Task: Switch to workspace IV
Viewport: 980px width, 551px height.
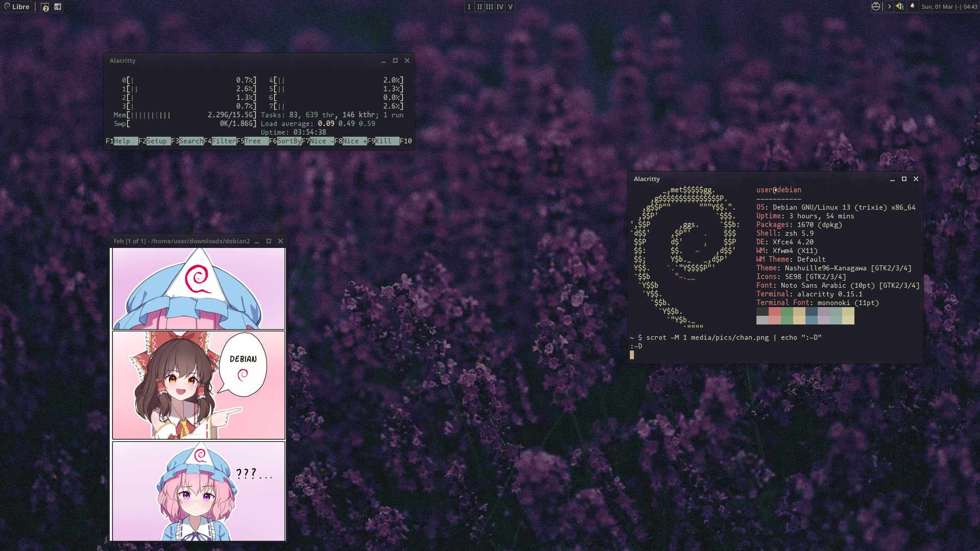Action: 500,7
